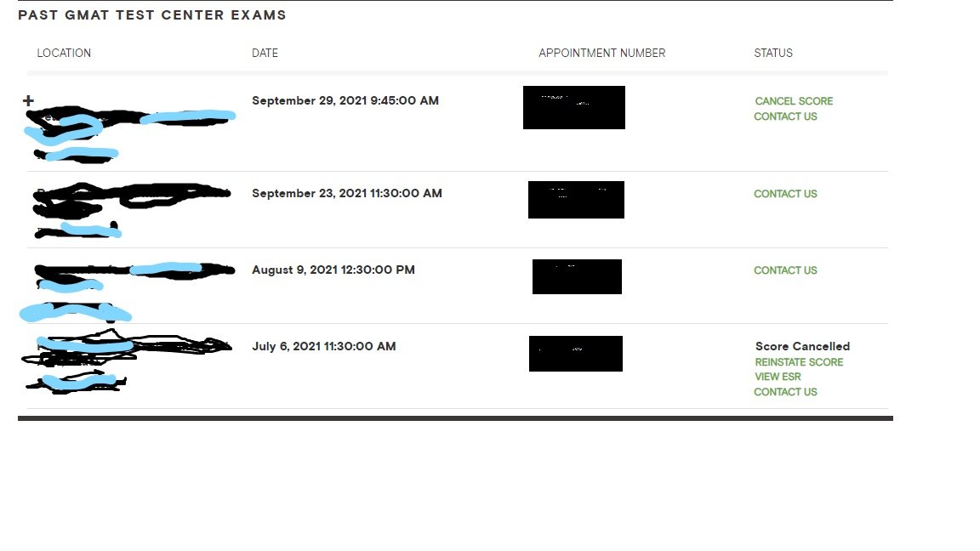Select the August 9, 2021 exam date
980x551 pixels.
click(x=333, y=270)
